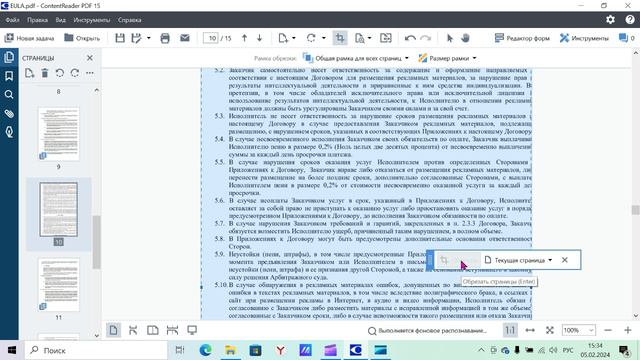Rotate page left in Pages panel

click(x=60, y=73)
